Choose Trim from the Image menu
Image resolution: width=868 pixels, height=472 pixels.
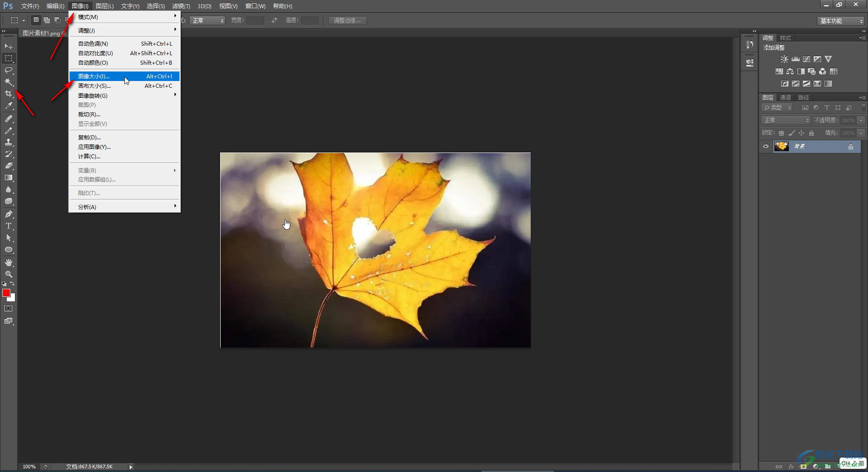pos(124,114)
